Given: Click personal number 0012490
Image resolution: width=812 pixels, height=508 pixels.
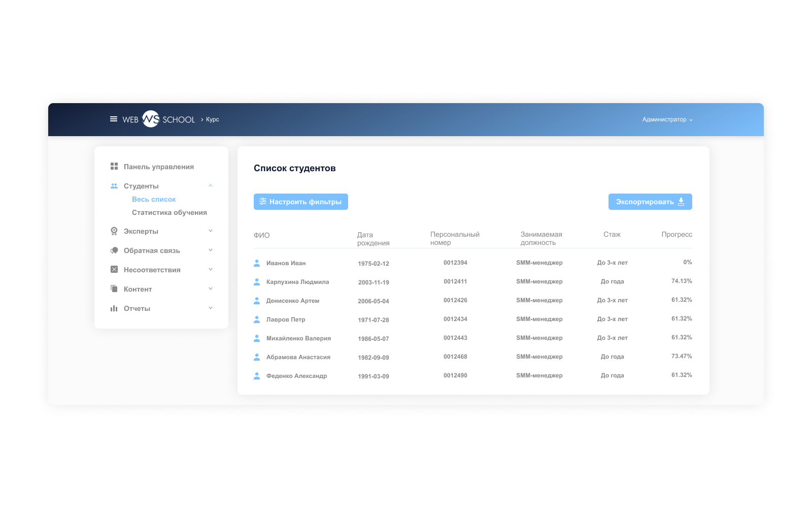Looking at the screenshot, I should point(455,375).
